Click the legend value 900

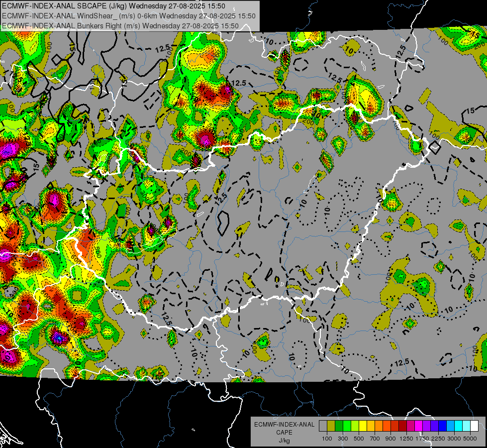click(x=390, y=439)
